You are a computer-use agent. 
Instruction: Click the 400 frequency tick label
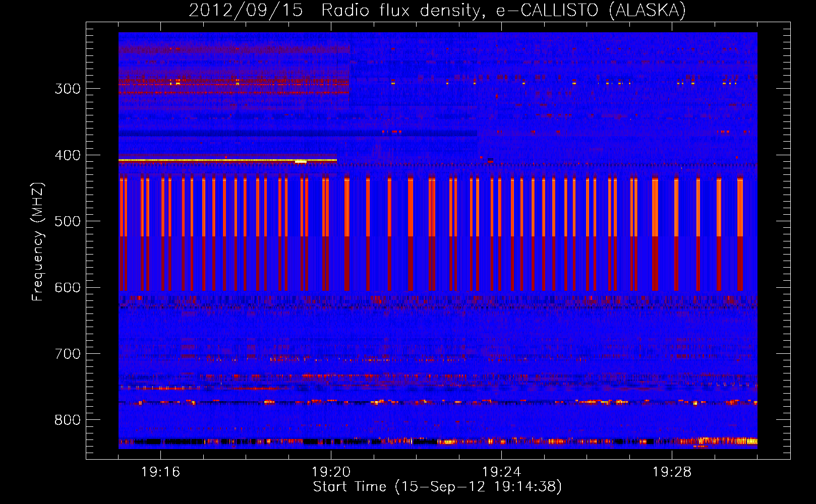pos(68,155)
